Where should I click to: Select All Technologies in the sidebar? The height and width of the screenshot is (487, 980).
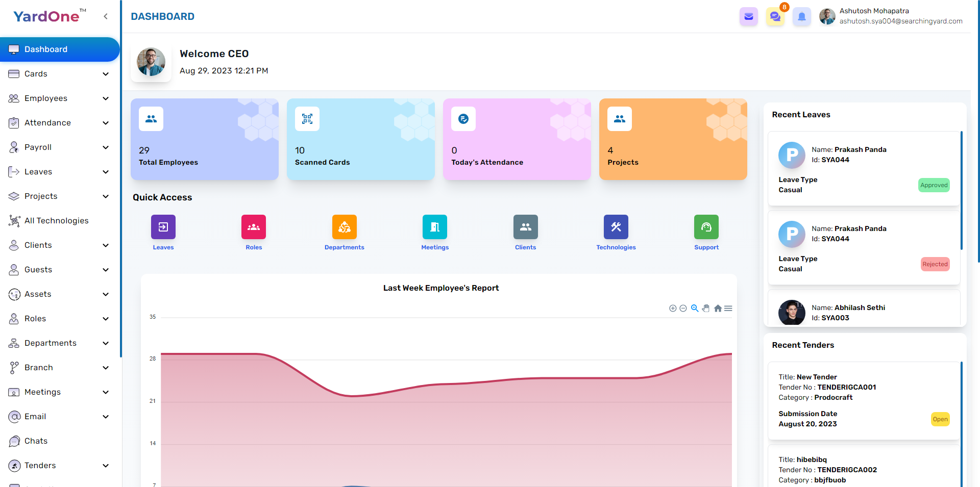tap(56, 221)
